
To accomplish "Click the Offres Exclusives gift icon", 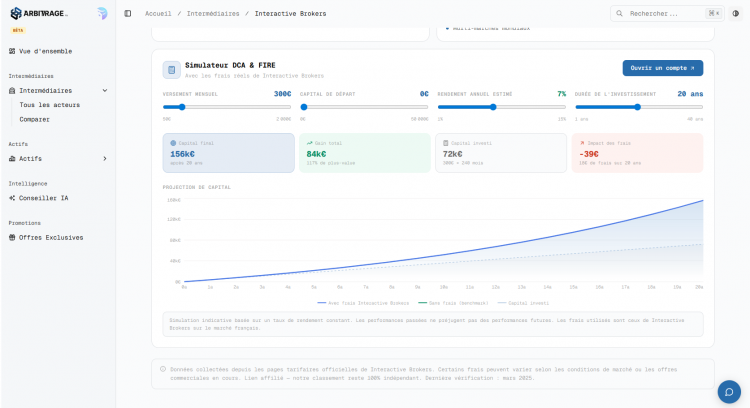I will coord(12,237).
